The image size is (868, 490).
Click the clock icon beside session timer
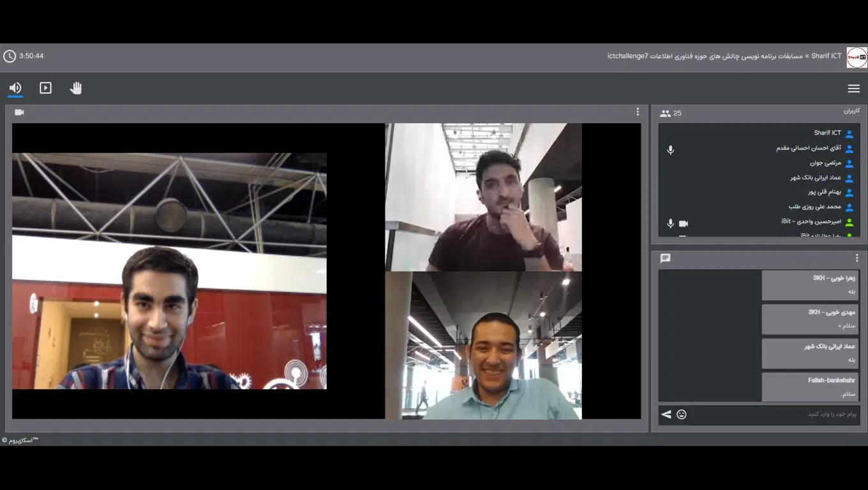[10, 56]
